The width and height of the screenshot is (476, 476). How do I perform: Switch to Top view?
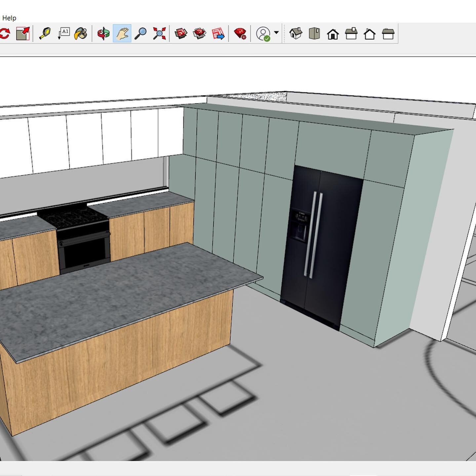tap(314, 33)
